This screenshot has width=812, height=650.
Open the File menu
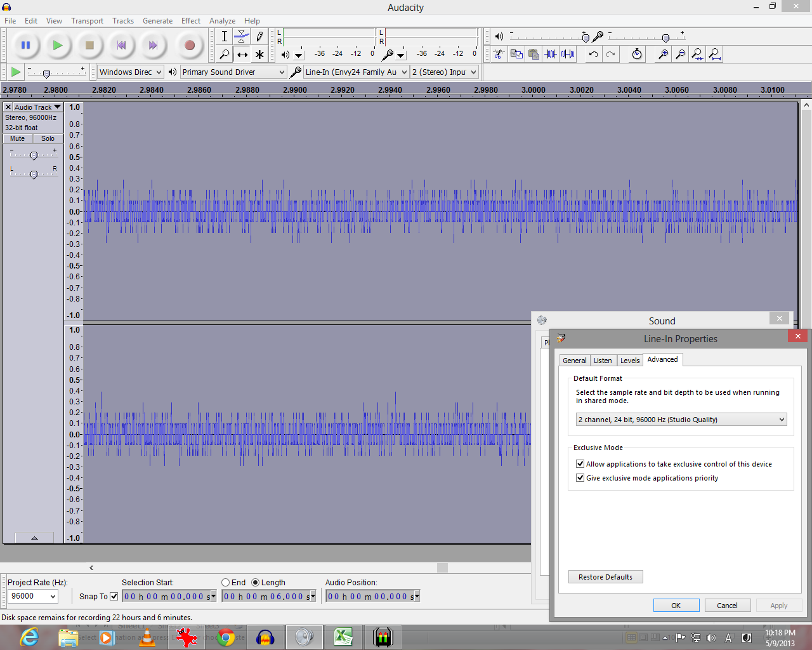pos(10,21)
